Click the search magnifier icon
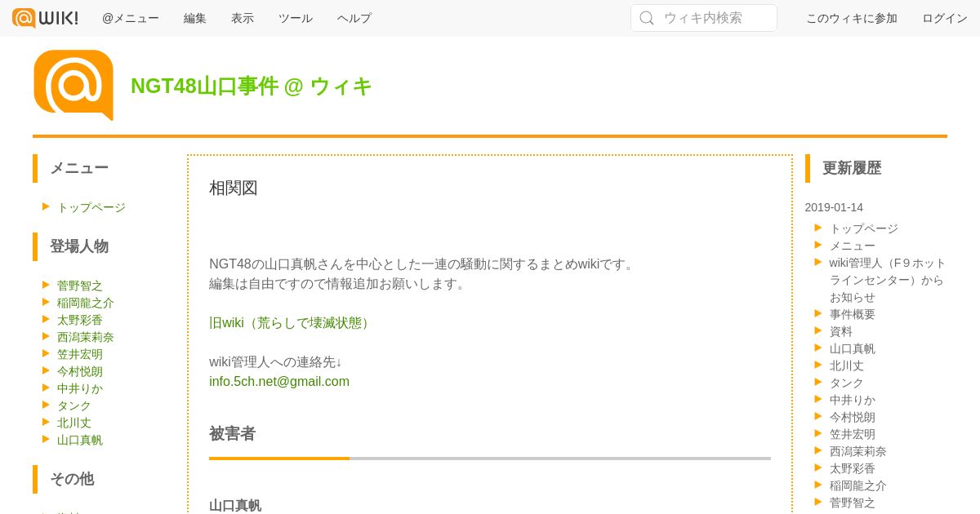980x514 pixels. (x=647, y=18)
